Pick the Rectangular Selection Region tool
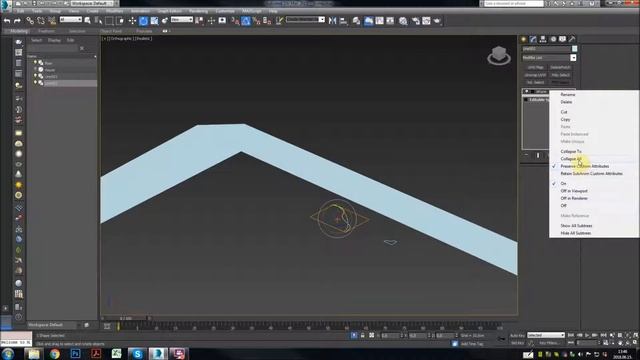The width and height of the screenshot is (640, 360). (x=109, y=20)
